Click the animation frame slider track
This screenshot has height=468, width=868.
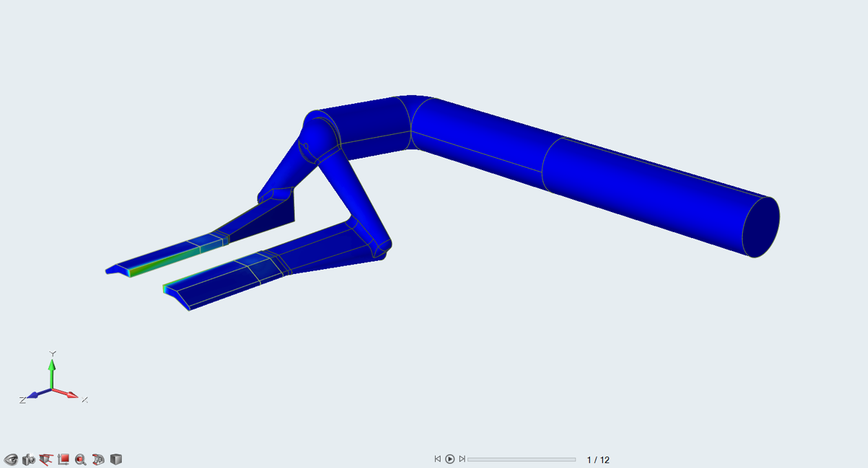click(521, 460)
